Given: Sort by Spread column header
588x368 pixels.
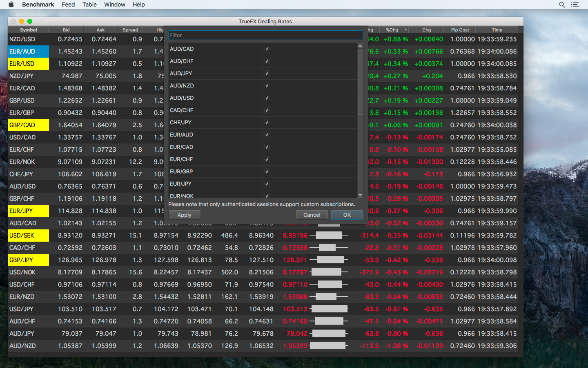Looking at the screenshot, I should point(130,30).
